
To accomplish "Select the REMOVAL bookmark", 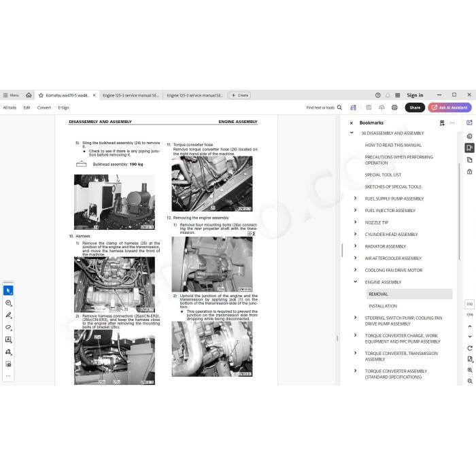I will coord(409,294).
